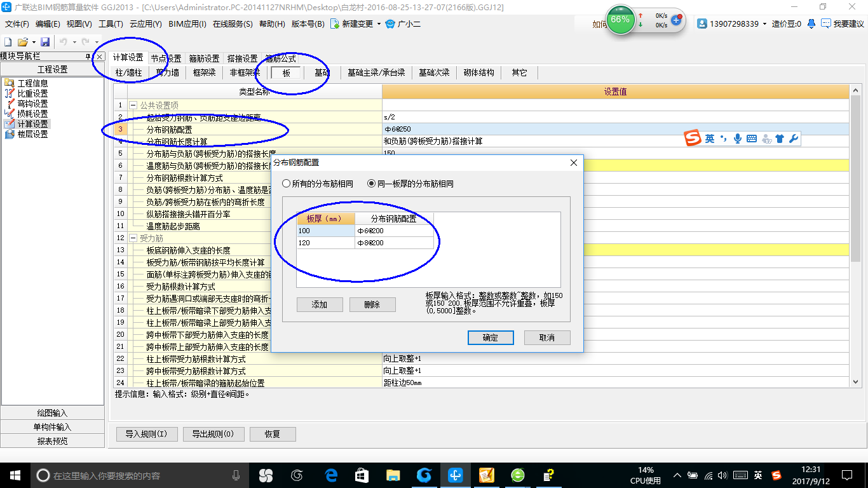Open undo history dropdown arrow

[x=74, y=42]
